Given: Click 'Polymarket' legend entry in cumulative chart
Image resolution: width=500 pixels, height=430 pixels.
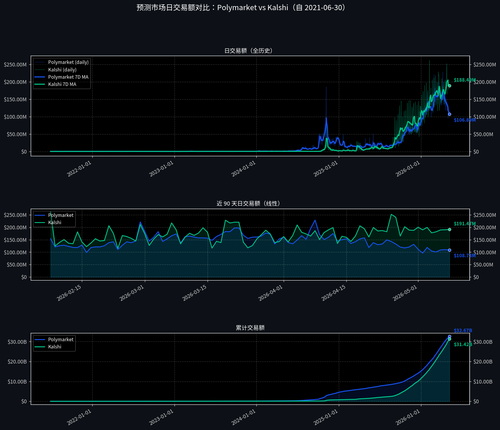Looking at the screenshot, I should point(54,339).
